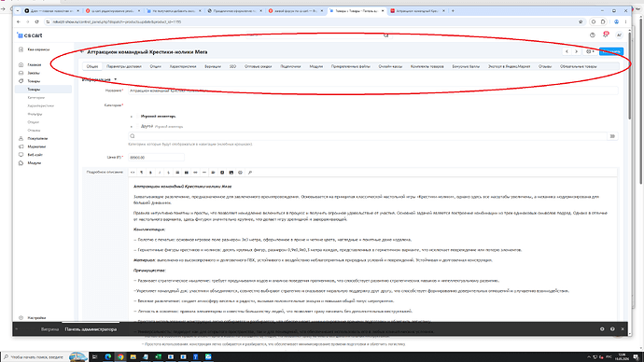Click the CS-Cart logo

(30, 35)
